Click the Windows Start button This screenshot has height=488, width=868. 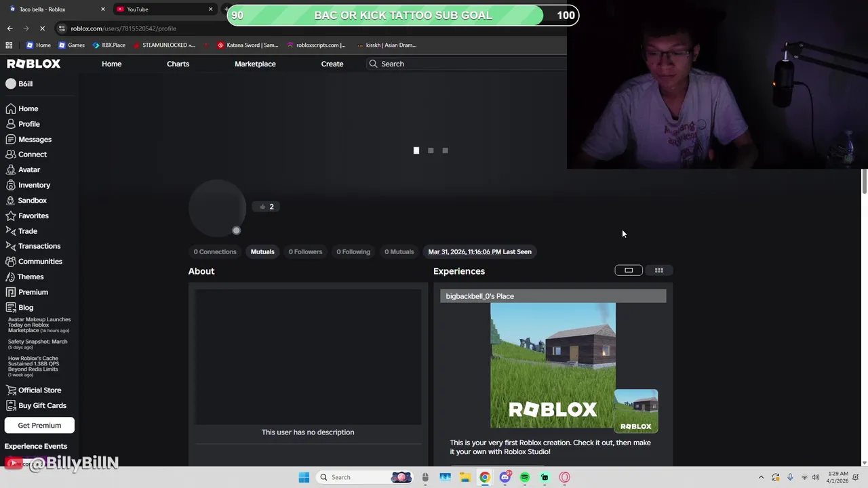304,477
